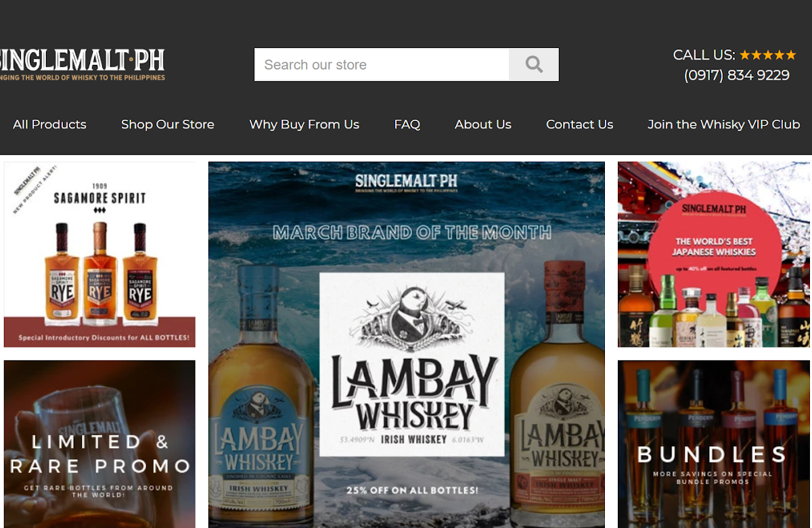This screenshot has height=528, width=812.
Task: Open the All Products menu
Action: click(49, 124)
